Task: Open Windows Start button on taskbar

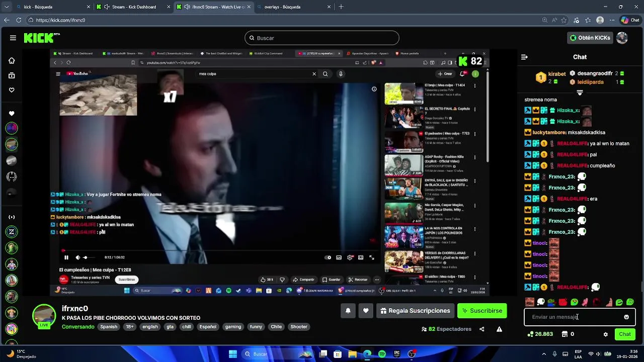Action: coord(233,354)
